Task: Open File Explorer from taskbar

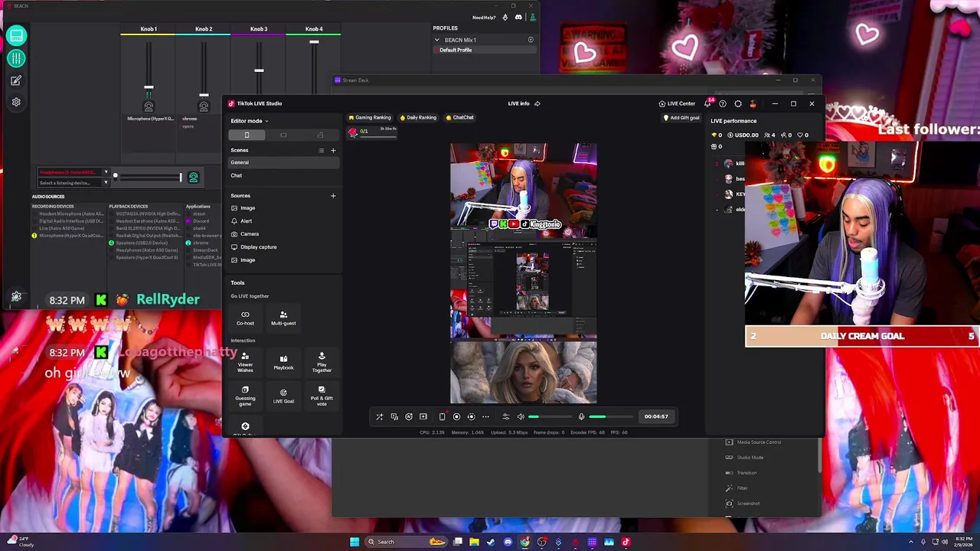Action: (x=474, y=542)
